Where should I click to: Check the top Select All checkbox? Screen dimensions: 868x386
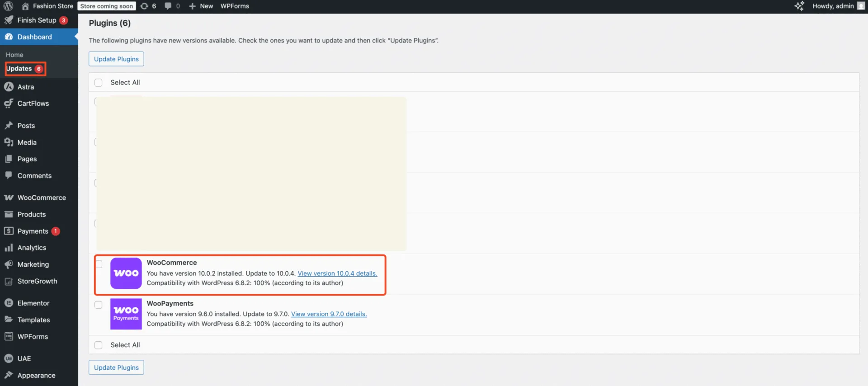click(x=98, y=82)
